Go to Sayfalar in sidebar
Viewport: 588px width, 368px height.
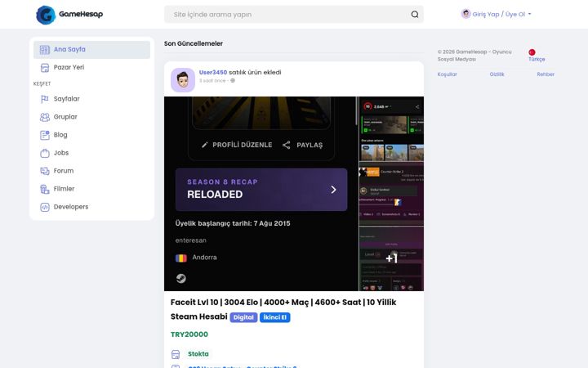[91, 99]
